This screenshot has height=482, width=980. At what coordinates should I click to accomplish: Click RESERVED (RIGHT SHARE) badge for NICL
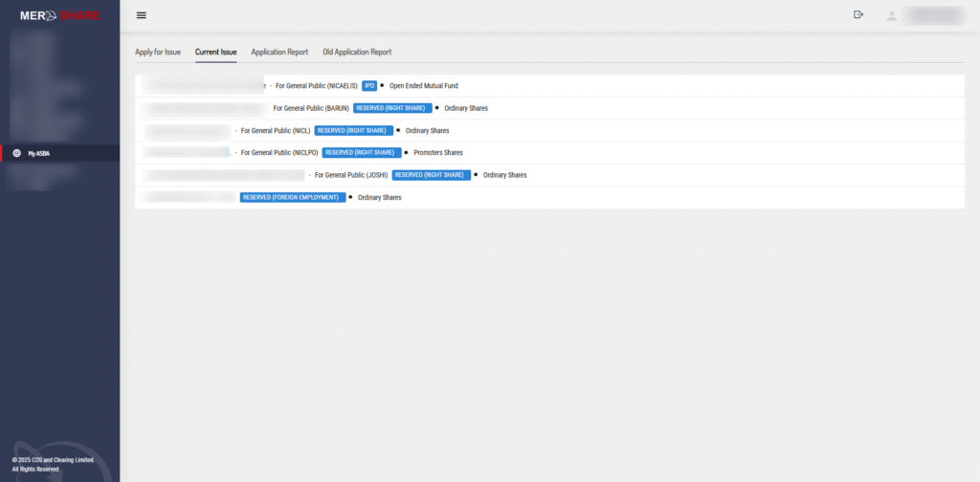click(354, 130)
